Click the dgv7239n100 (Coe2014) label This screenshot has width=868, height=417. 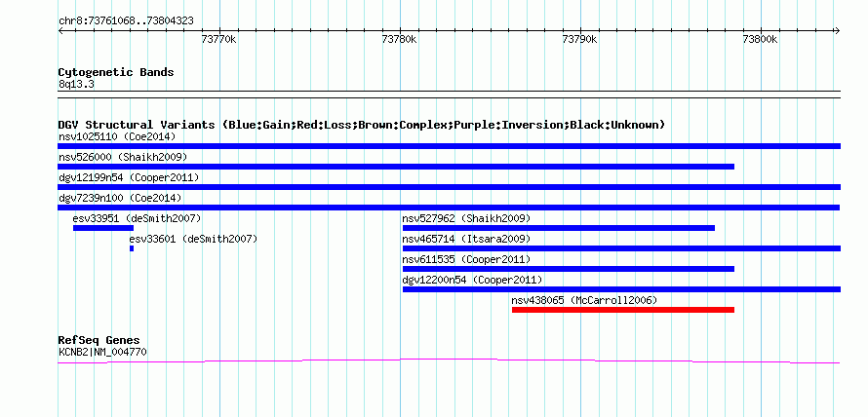point(120,198)
